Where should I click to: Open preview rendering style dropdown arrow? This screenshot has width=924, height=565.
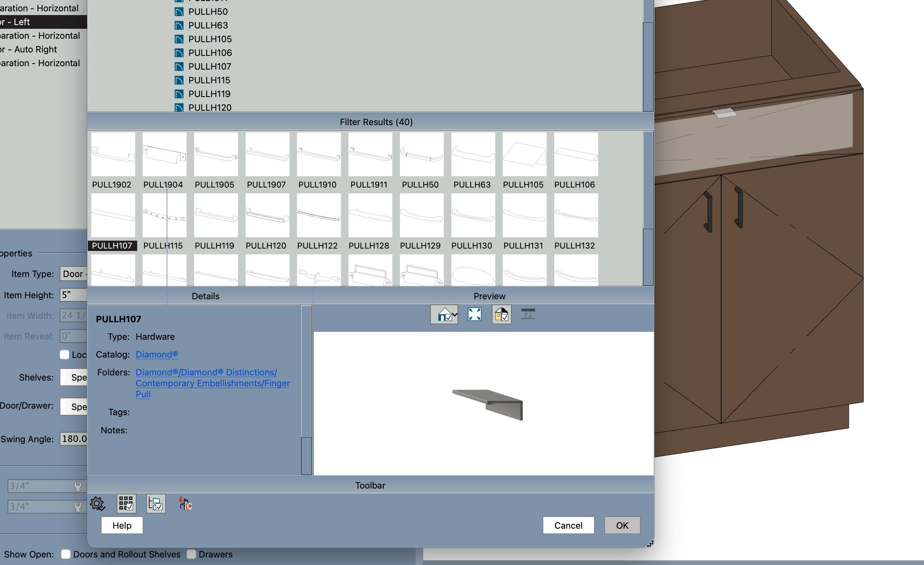tap(455, 314)
